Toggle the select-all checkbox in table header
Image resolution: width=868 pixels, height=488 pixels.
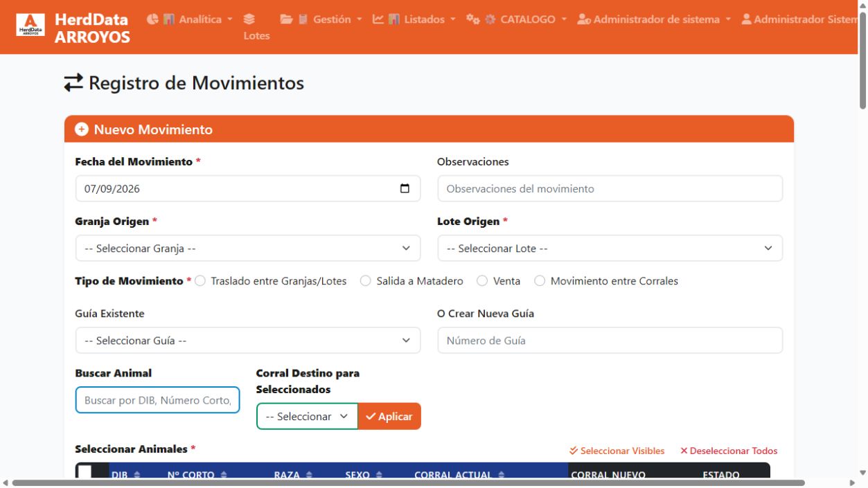(x=85, y=473)
